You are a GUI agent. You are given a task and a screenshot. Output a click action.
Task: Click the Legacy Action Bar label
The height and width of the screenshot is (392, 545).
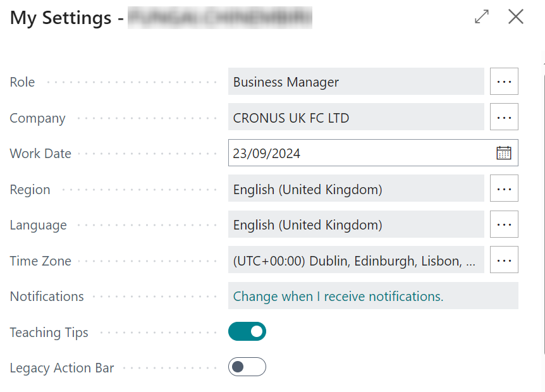62,368
